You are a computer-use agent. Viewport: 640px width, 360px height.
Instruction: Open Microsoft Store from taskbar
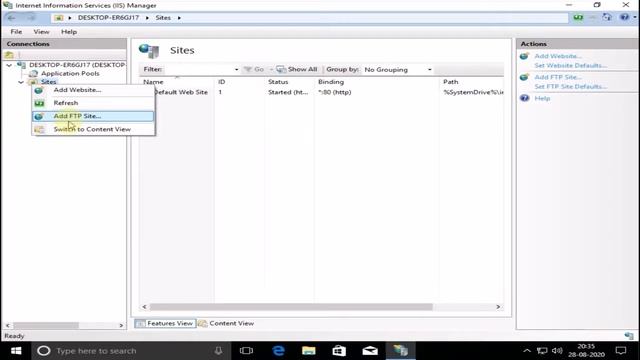[x=339, y=351]
